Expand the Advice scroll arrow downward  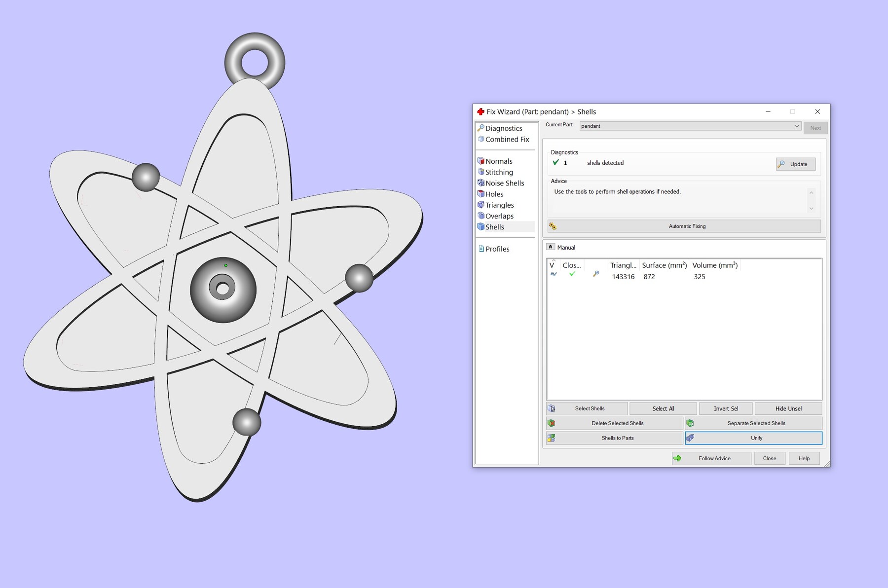[812, 209]
